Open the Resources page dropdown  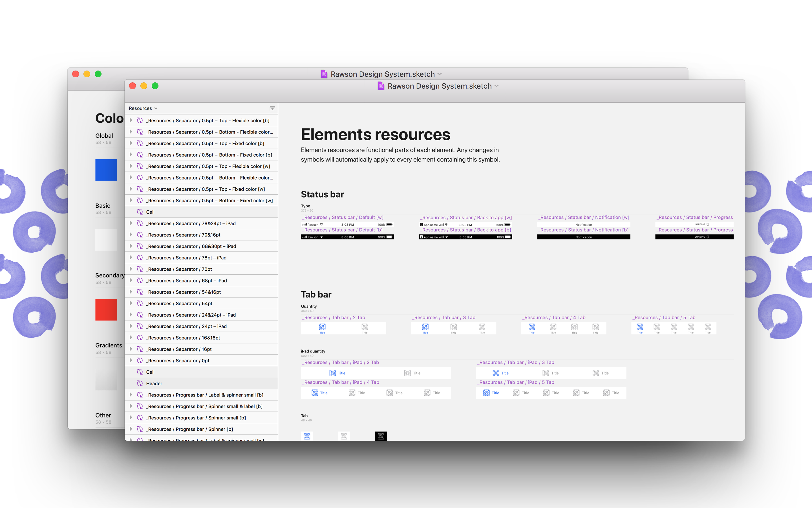tap(143, 108)
